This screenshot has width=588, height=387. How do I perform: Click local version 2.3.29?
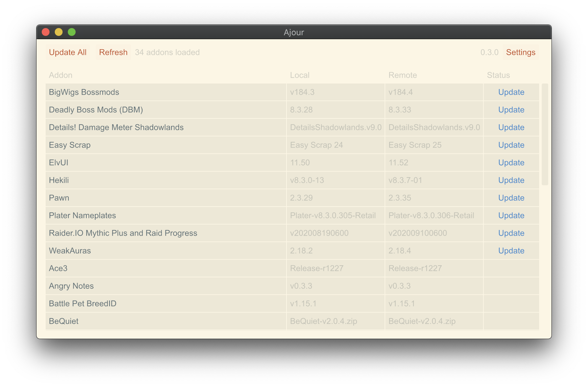pyautogui.click(x=301, y=198)
